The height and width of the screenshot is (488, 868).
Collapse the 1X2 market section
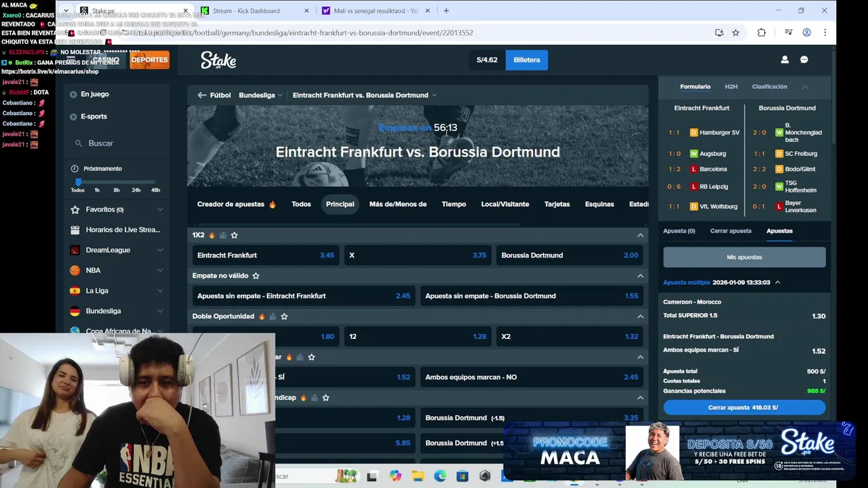(x=640, y=235)
